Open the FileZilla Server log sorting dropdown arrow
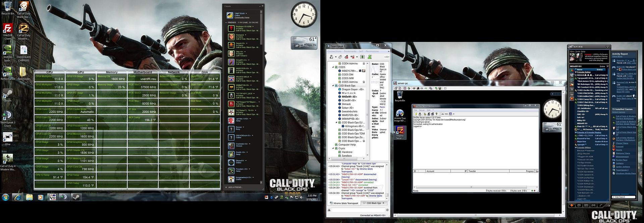This screenshot has width=644, height=223. click(454, 114)
